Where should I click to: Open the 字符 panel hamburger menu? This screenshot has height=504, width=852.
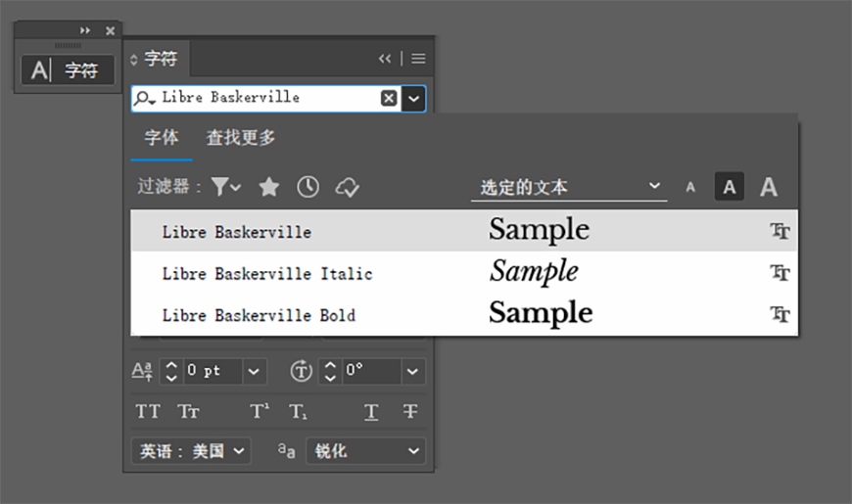418,59
